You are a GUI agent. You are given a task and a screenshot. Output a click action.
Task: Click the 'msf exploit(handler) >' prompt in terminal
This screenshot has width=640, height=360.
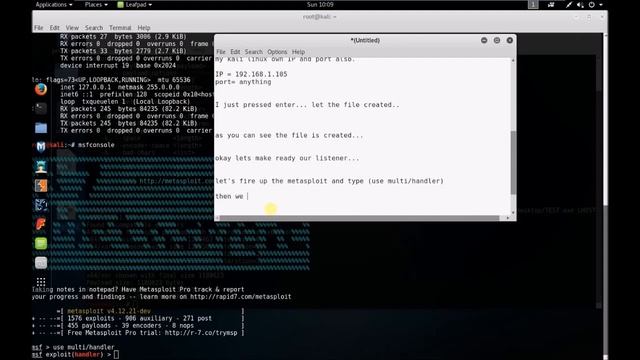(x=72, y=355)
